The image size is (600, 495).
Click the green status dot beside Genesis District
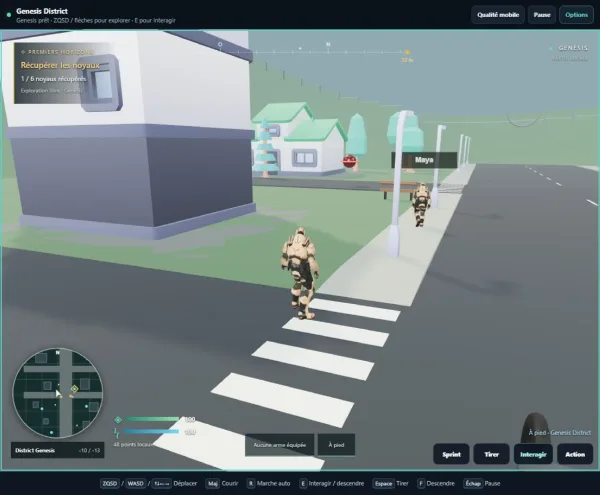pyautogui.click(x=9, y=15)
